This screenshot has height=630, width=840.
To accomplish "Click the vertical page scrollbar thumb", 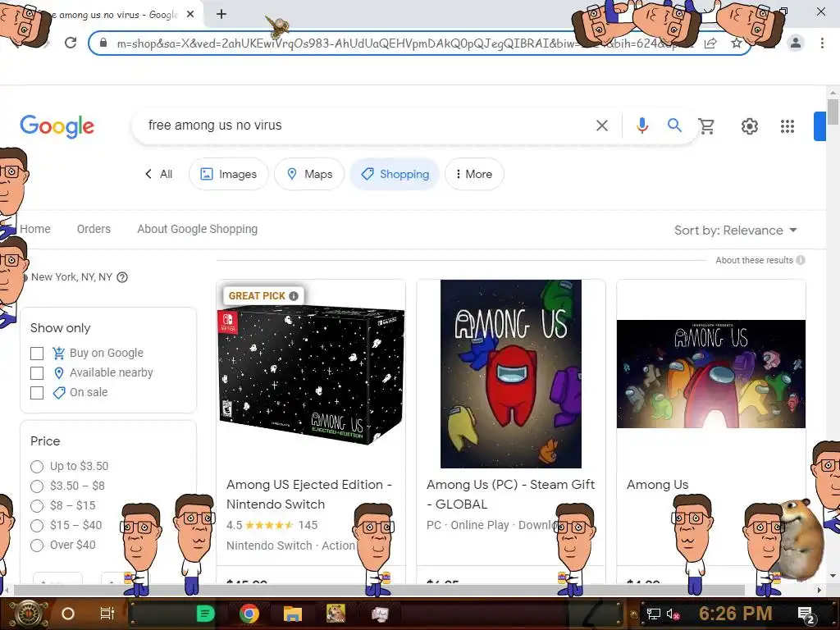I will point(833,111).
